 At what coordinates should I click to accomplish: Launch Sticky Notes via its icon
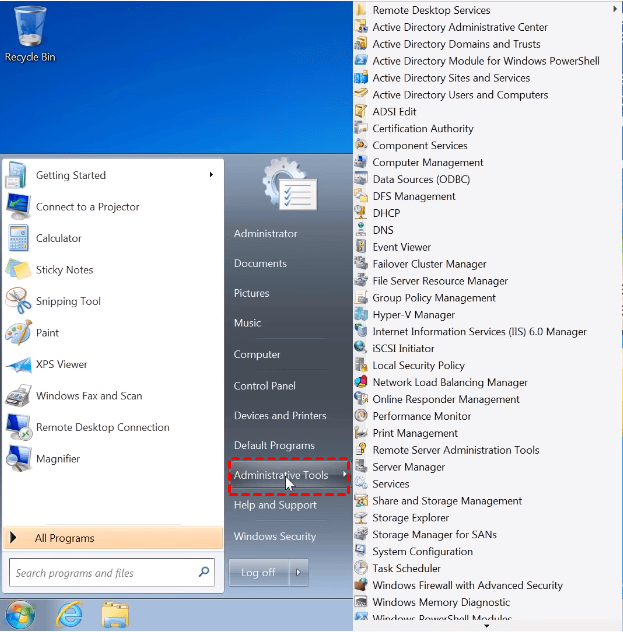point(18,270)
